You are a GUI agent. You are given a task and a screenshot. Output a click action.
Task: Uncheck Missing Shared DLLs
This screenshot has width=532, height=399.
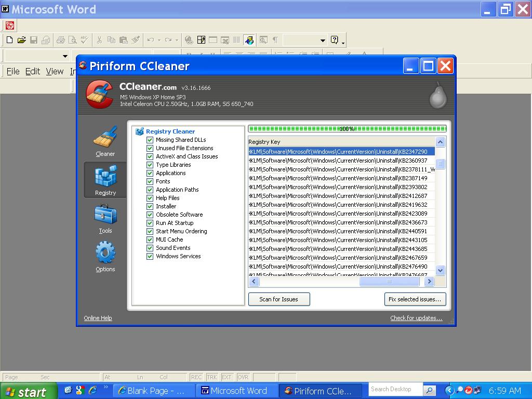150,140
